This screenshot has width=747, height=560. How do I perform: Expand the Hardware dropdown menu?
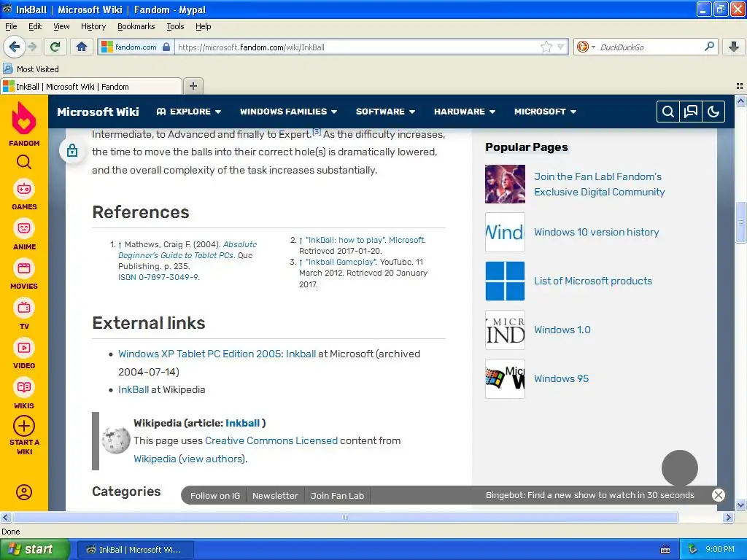(x=465, y=112)
